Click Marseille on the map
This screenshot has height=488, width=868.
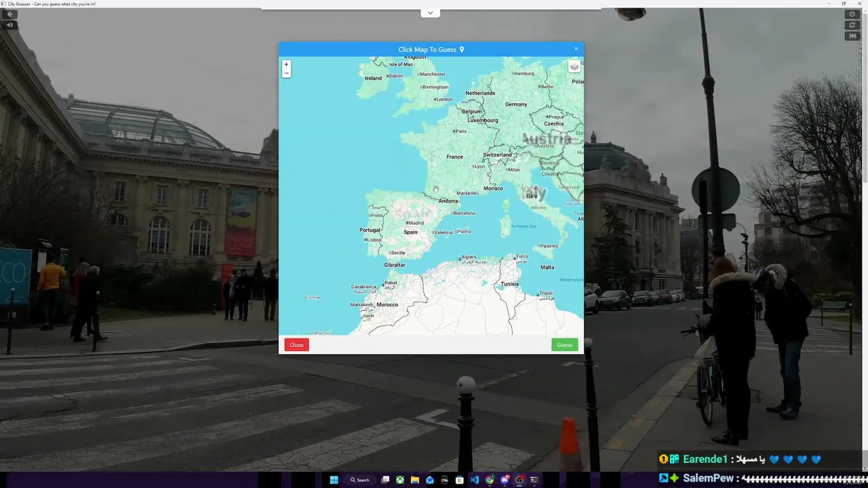point(467,193)
